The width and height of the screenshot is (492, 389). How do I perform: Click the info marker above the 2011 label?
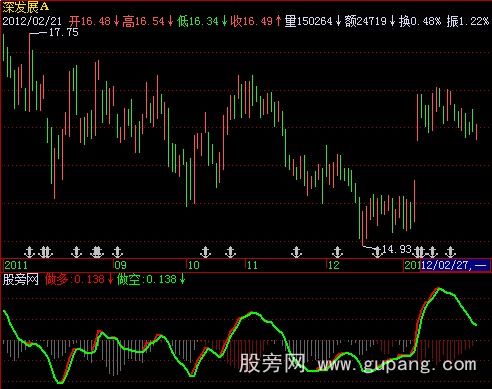(x=30, y=252)
